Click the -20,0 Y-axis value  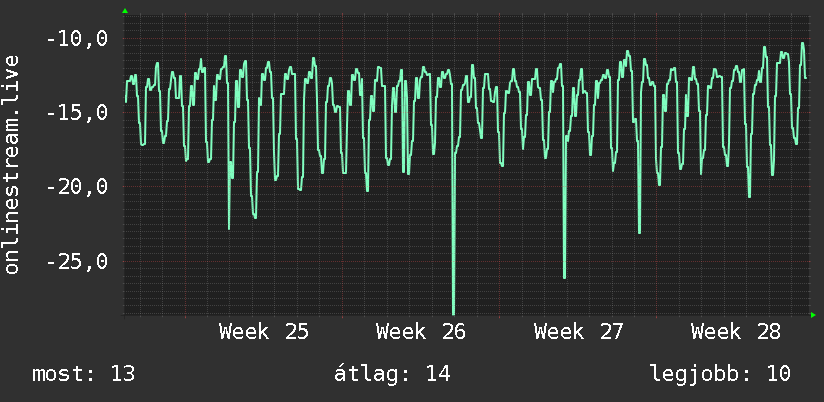(77, 187)
